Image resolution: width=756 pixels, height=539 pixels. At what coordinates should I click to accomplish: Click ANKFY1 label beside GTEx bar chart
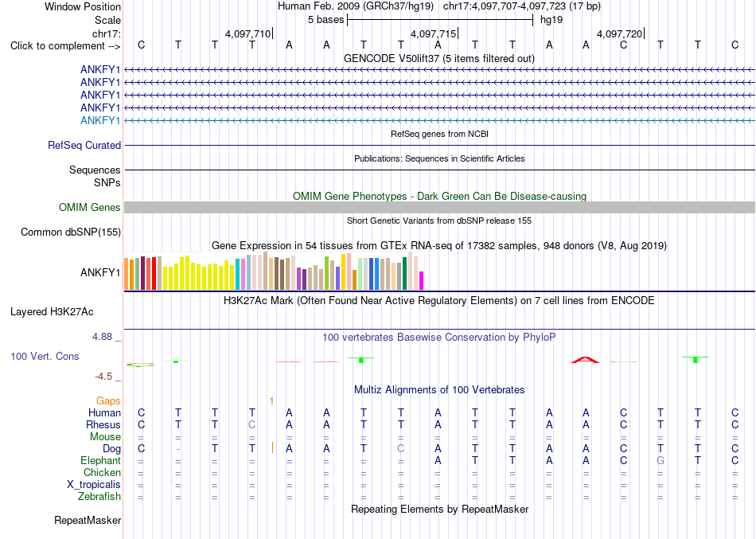click(x=100, y=272)
